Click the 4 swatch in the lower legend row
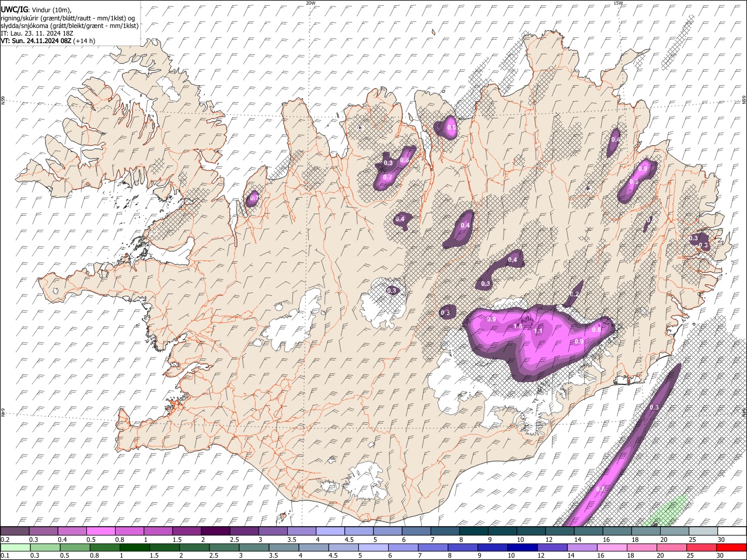 [x=313, y=547]
